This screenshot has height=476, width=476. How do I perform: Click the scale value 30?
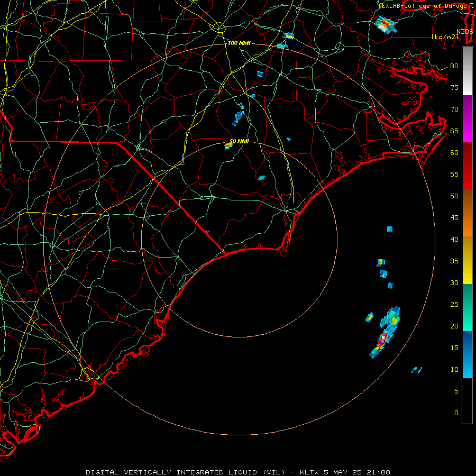(454, 282)
